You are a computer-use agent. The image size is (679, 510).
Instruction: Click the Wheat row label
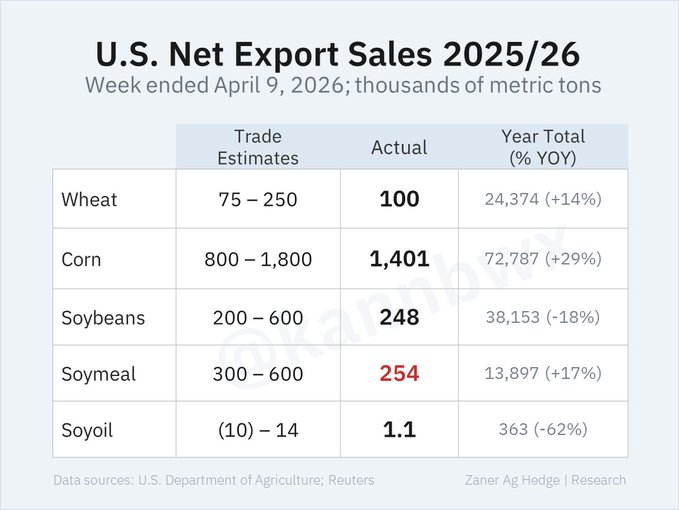[x=89, y=200]
